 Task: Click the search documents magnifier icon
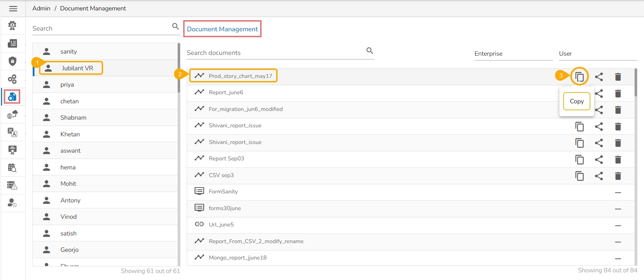point(370,51)
